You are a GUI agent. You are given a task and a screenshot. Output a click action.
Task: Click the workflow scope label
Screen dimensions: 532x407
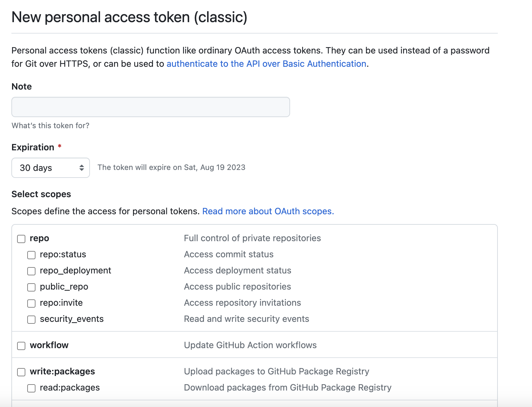[x=49, y=345]
